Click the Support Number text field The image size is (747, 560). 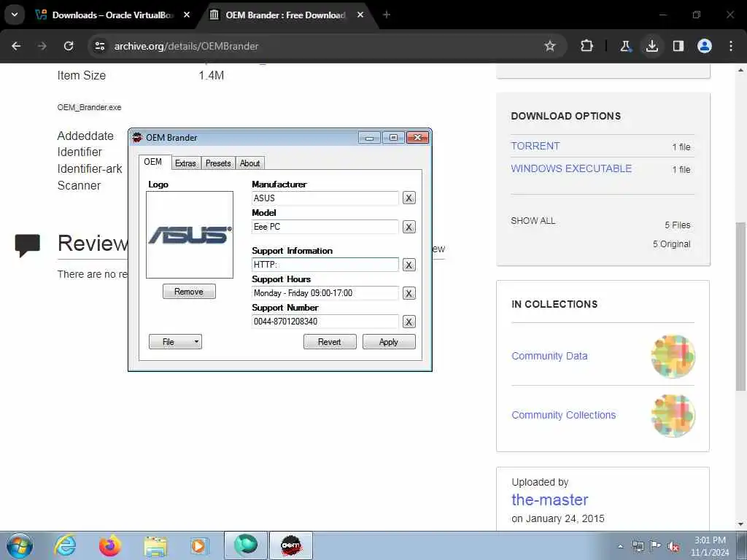(325, 322)
